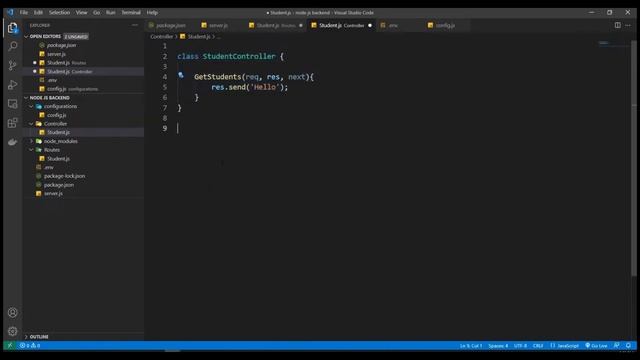Open the Run menu

(111, 13)
